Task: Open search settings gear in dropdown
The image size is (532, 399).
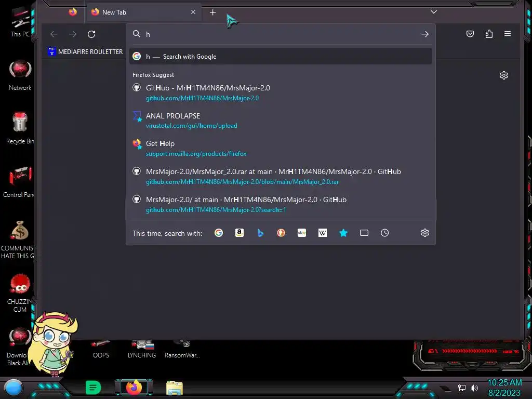Action: point(425,233)
